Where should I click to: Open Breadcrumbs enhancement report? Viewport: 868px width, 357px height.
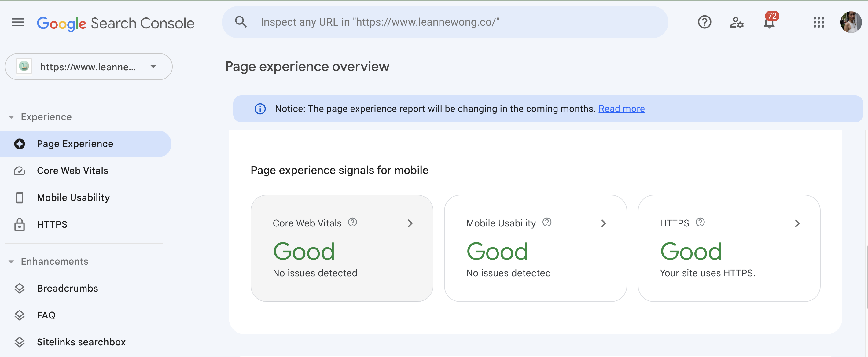click(86, 289)
